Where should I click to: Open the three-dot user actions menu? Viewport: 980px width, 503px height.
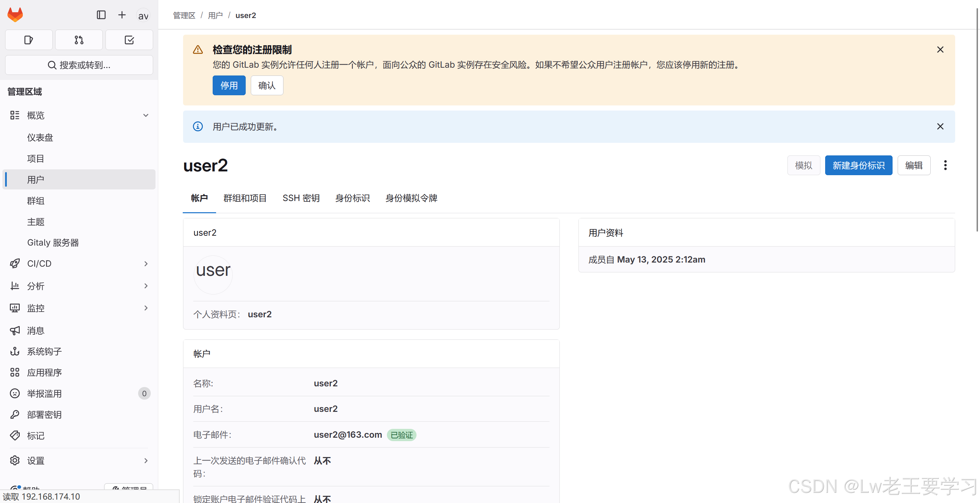(x=945, y=165)
